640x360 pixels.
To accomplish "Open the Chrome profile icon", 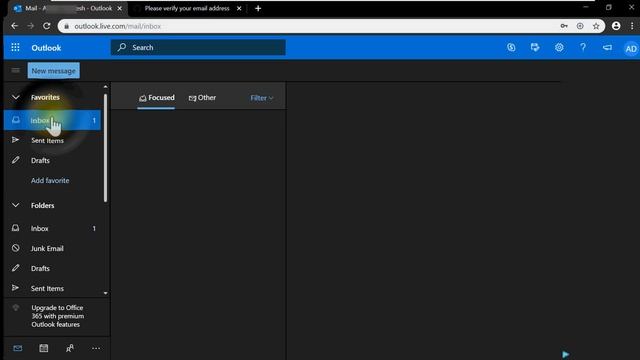I will [x=616, y=26].
